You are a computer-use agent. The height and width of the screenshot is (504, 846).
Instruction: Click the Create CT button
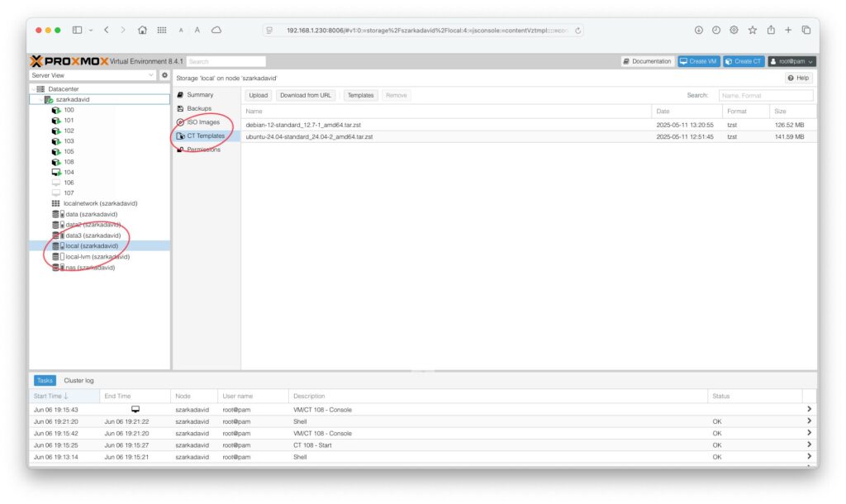(744, 61)
